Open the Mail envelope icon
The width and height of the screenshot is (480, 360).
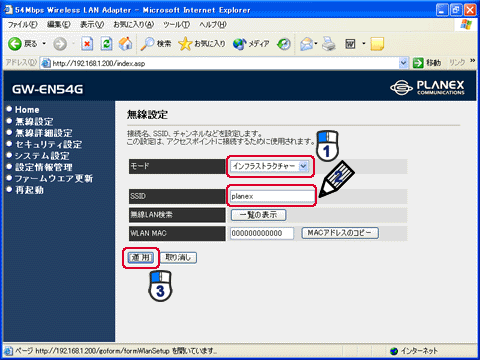pos(306,44)
